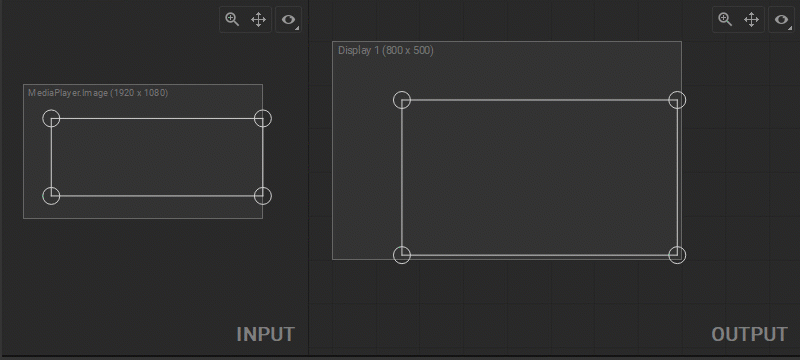Viewport: 800px width, 360px height.
Task: Click the OUTPUT panel title text
Action: tap(749, 335)
